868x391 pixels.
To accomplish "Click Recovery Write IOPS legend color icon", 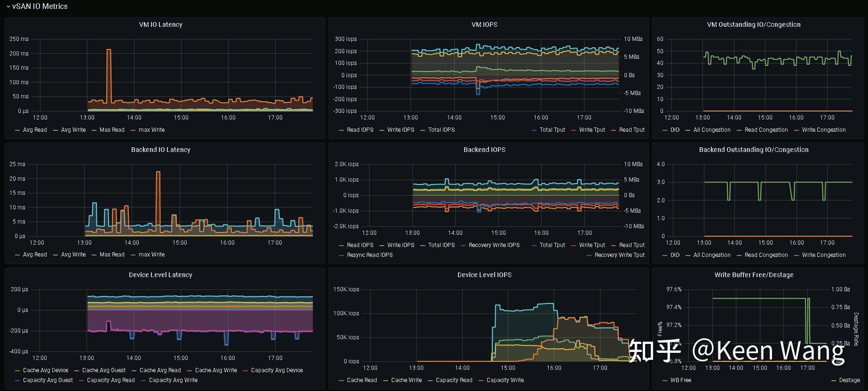I will pyautogui.click(x=463, y=245).
